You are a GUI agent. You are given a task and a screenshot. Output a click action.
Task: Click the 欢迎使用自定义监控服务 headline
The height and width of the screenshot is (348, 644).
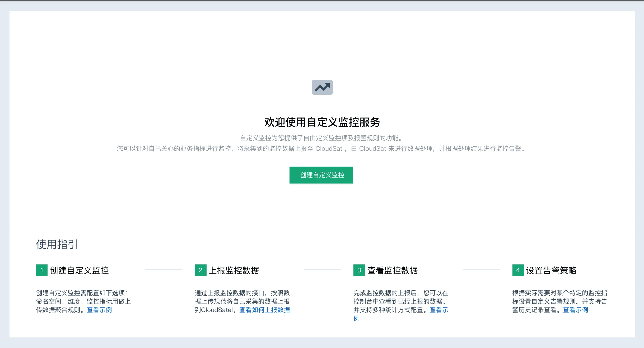[322, 122]
